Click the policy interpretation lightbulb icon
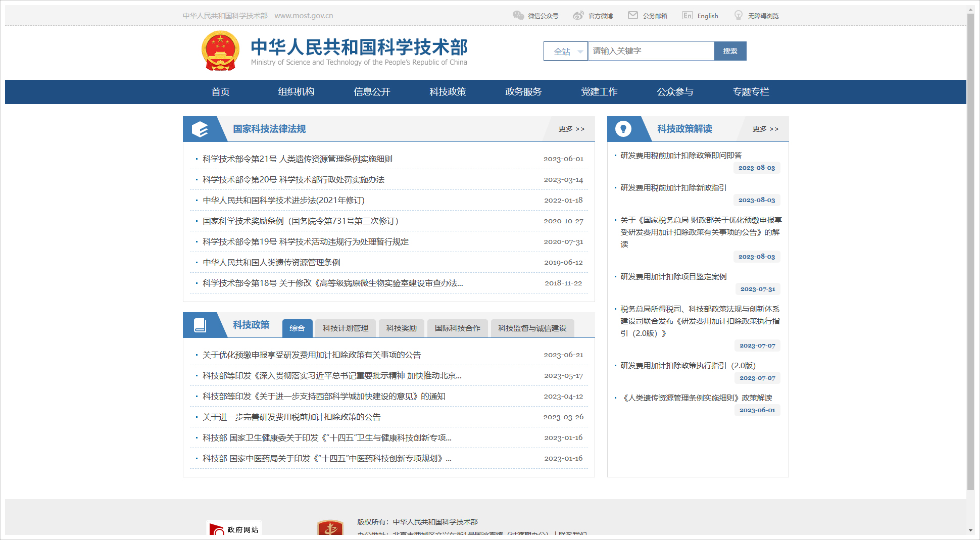This screenshot has height=540, width=980. tap(623, 129)
